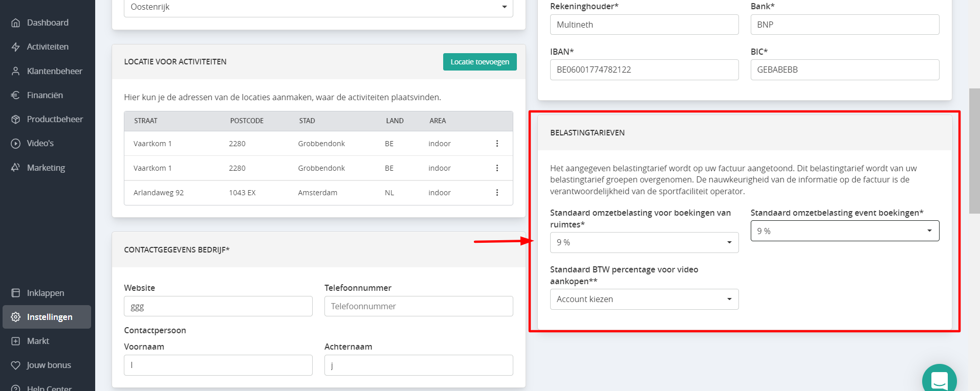Click the Instellingen gear icon
This screenshot has width=980, height=391.
click(x=16, y=317)
